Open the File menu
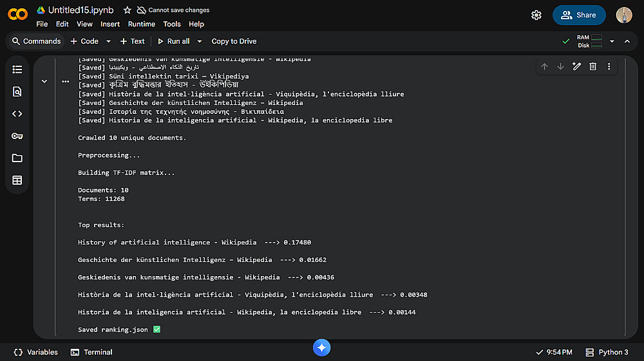The width and height of the screenshot is (644, 361). pos(42,24)
